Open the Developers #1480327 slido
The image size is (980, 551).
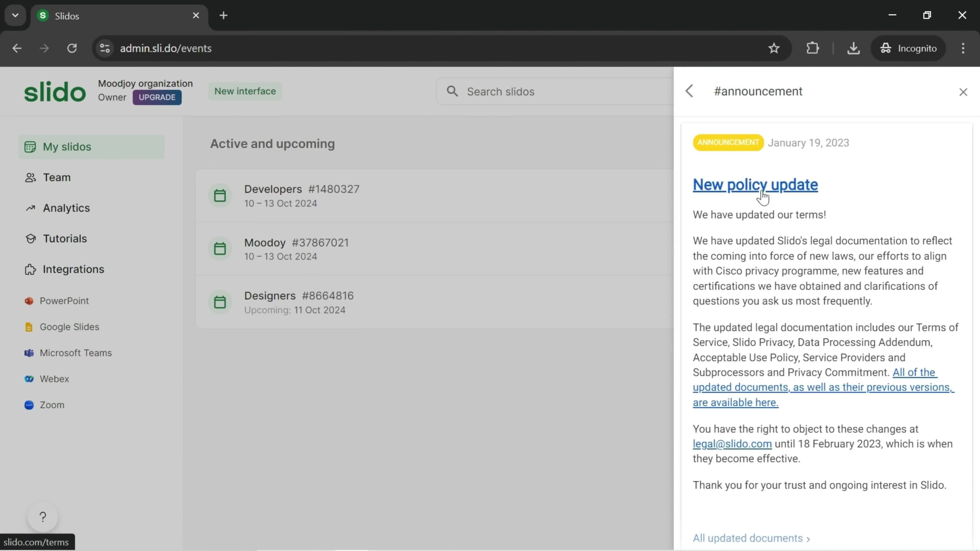(434, 195)
